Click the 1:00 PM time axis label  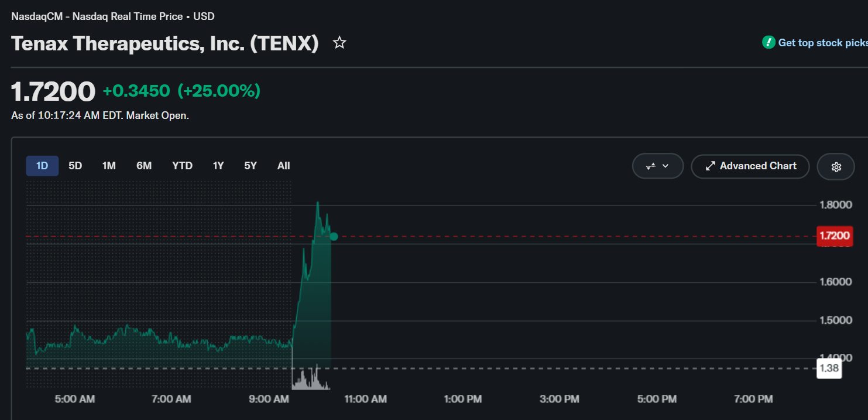tap(463, 399)
